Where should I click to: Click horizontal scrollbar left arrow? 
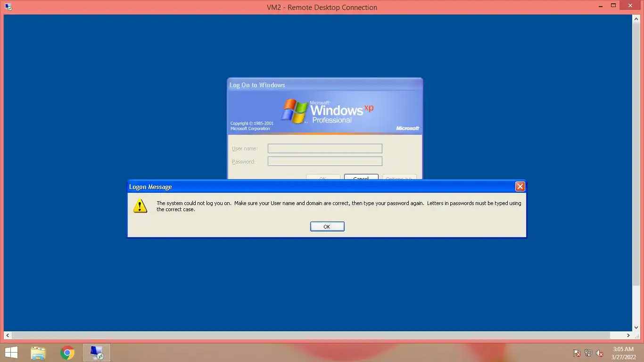(x=8, y=336)
